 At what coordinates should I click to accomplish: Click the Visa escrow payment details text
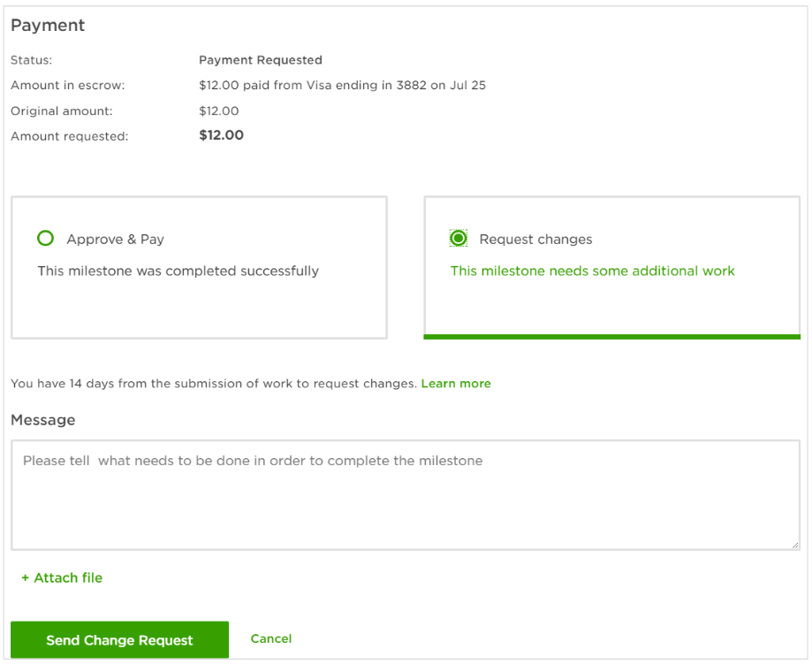[x=342, y=86]
